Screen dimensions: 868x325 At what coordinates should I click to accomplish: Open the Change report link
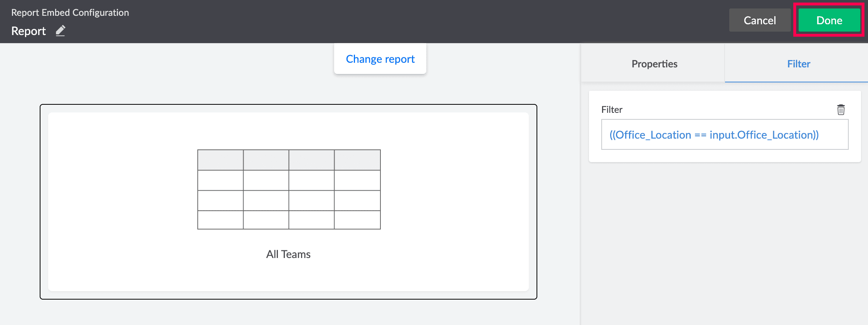(380, 59)
